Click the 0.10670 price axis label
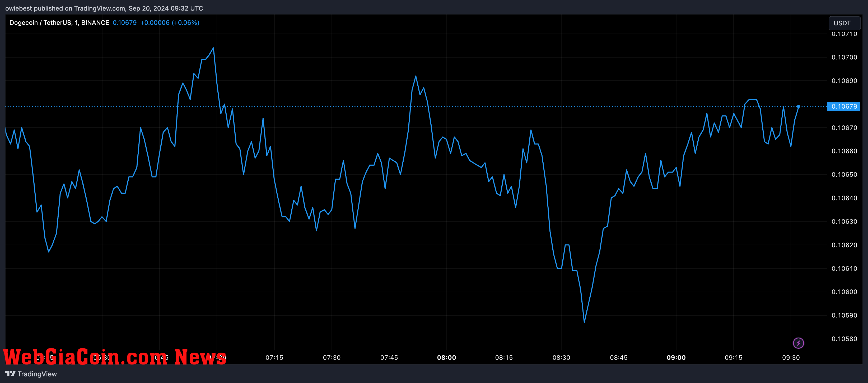The image size is (868, 383). [x=844, y=128]
